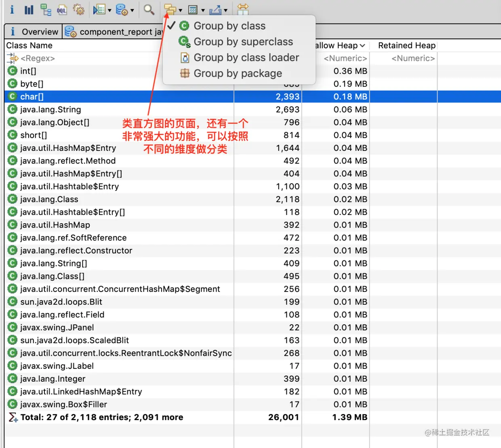This screenshot has height=448, width=501.
Task: Click the open query browser icon
Action: (121, 10)
